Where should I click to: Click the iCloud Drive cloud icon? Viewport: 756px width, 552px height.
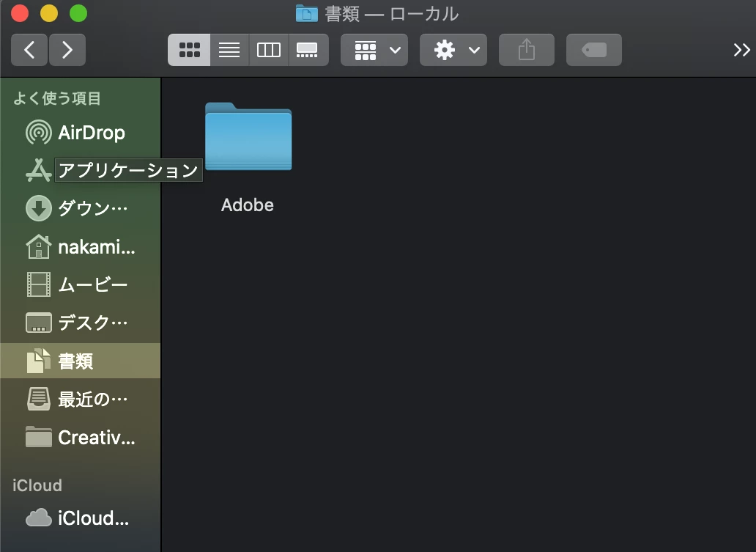point(39,518)
